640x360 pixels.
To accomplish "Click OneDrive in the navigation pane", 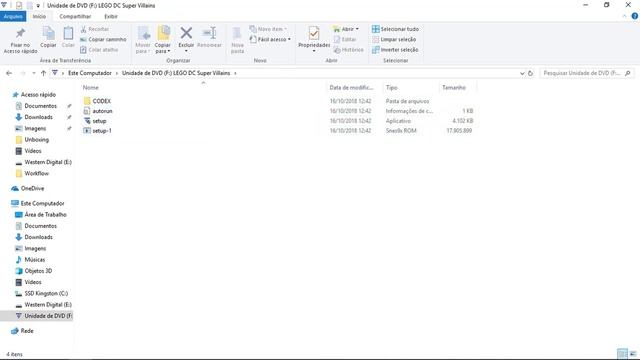I will [x=32, y=189].
